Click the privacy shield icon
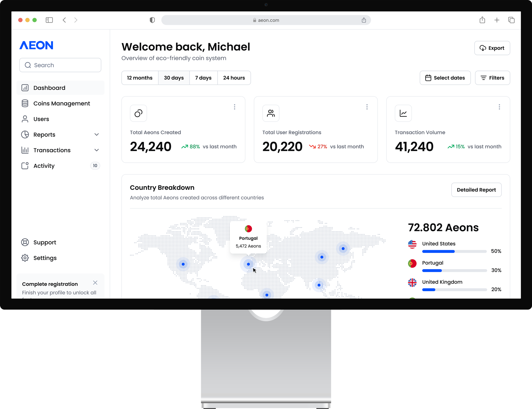This screenshot has height=409, width=532. [152, 20]
